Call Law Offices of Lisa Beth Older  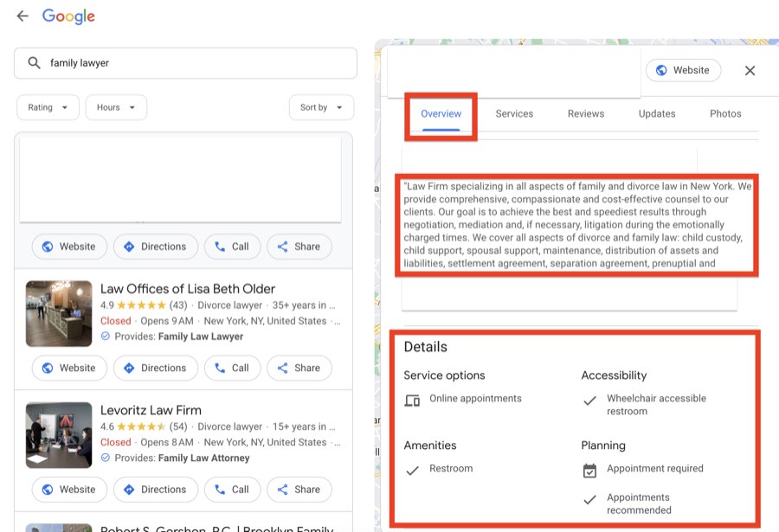(x=232, y=368)
